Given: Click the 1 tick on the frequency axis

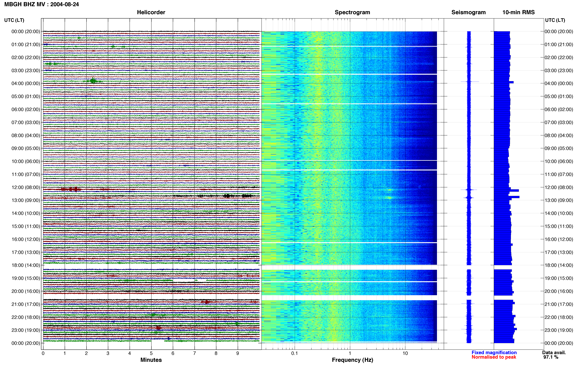Looking at the screenshot, I should tap(350, 353).
